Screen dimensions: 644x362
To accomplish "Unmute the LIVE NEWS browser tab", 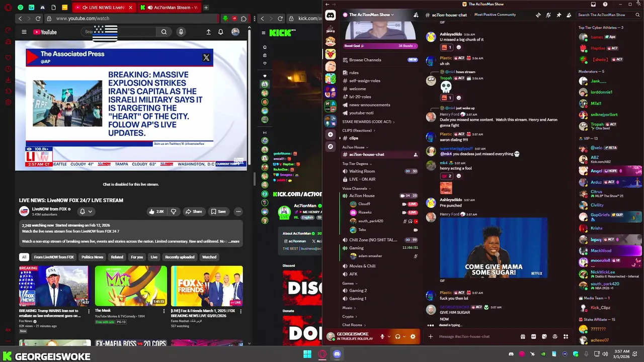I will point(85,8).
